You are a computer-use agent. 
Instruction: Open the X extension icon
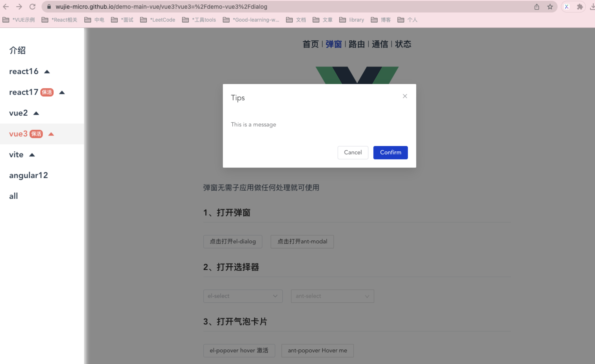tap(567, 6)
